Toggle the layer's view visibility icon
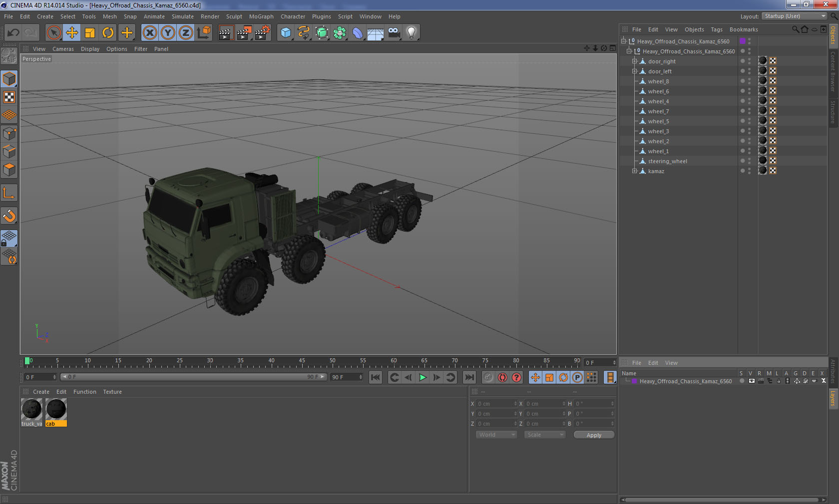This screenshot has width=839, height=504. 751,381
